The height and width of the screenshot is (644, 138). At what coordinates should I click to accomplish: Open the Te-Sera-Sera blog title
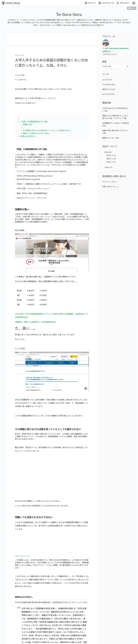(x=69, y=14)
